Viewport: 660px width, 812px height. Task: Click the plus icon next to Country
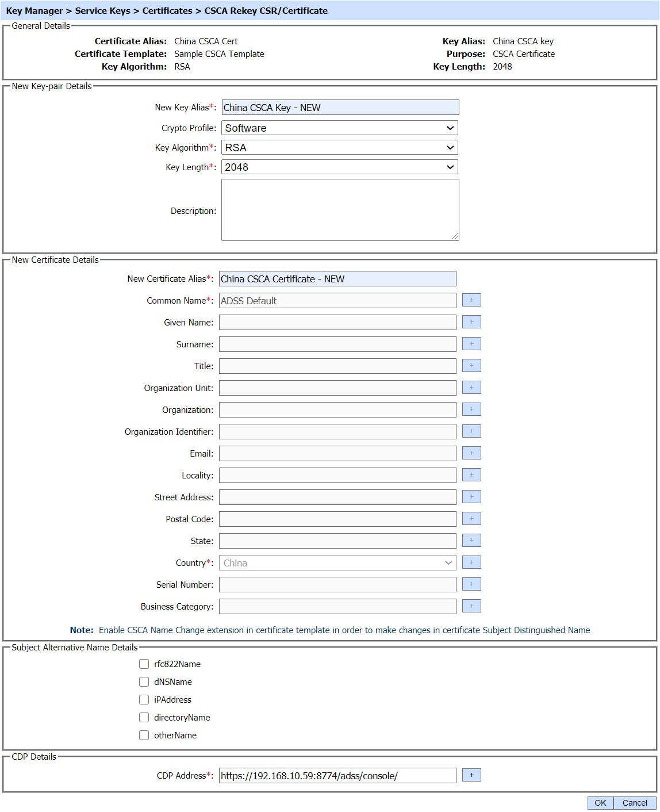[x=471, y=562]
